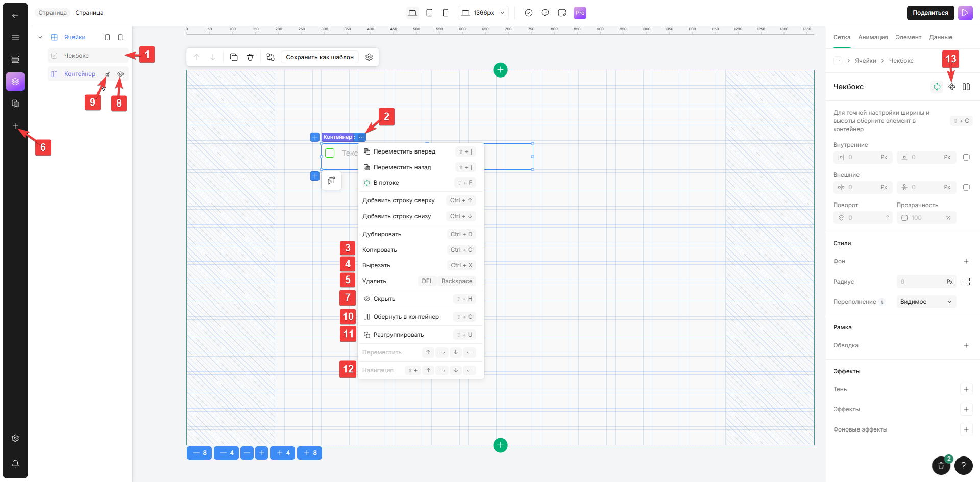This screenshot has height=482, width=980.
Task: Switch to the Анимация tab
Action: click(x=873, y=37)
